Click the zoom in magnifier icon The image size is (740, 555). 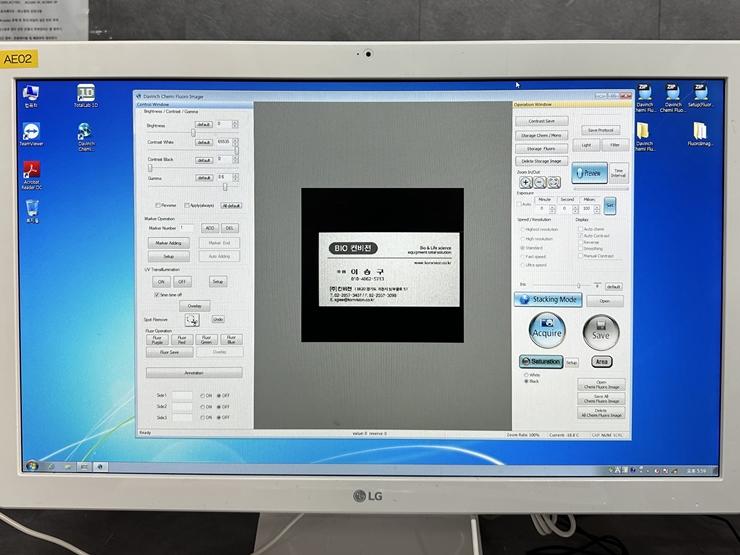(x=526, y=183)
